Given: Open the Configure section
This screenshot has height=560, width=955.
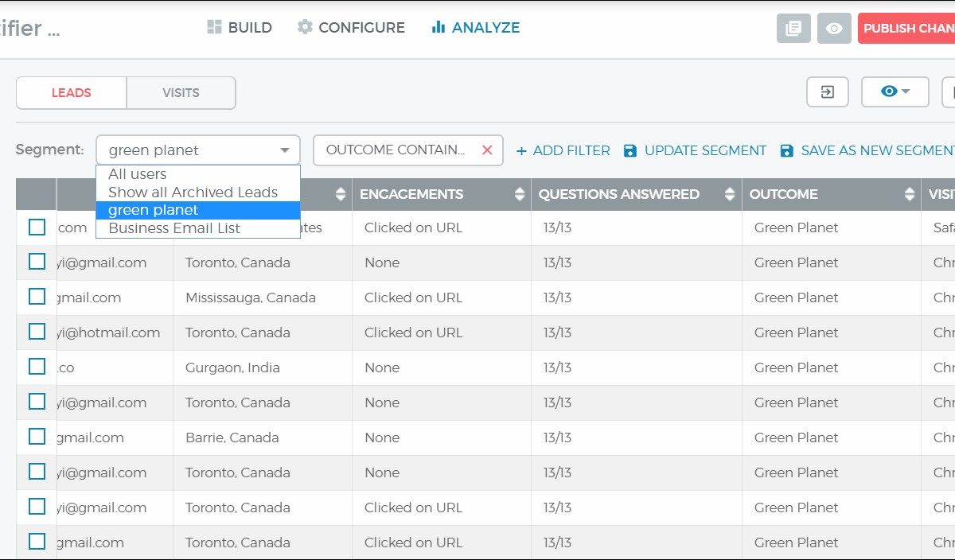Looking at the screenshot, I should click(x=351, y=28).
